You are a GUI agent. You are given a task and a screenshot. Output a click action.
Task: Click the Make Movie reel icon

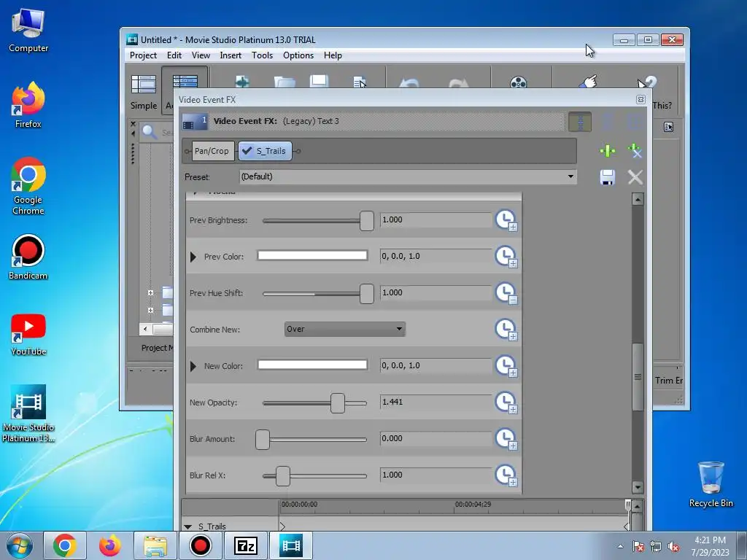519,82
